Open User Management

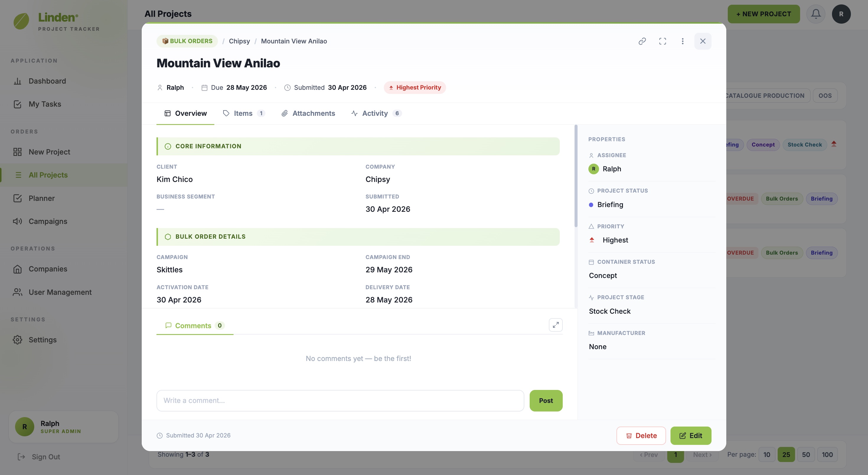(x=63, y=292)
